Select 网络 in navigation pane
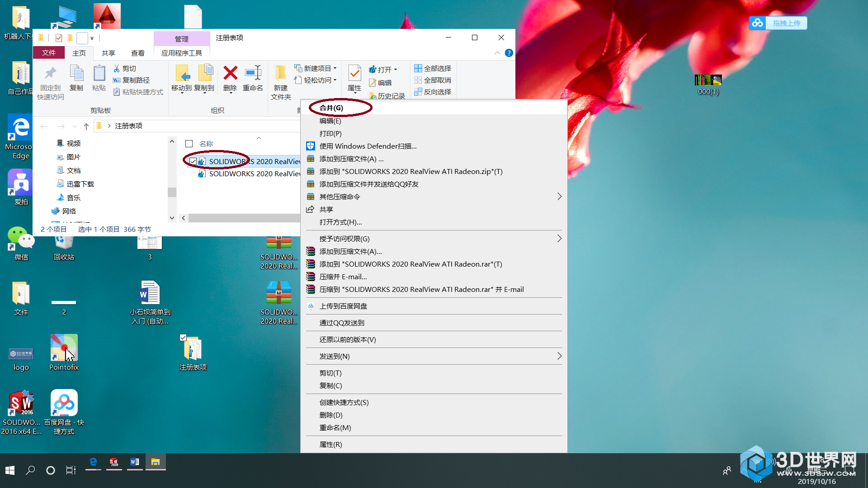The width and height of the screenshot is (868, 488). click(64, 211)
